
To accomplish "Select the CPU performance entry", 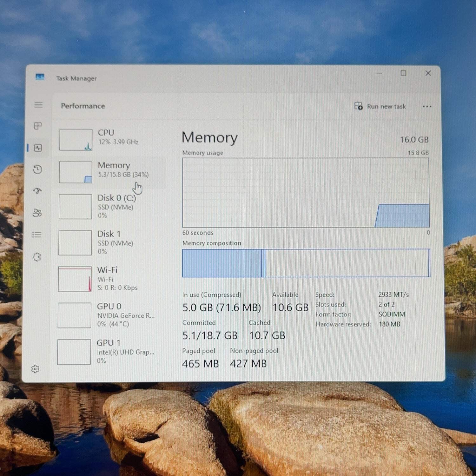I will [110, 140].
